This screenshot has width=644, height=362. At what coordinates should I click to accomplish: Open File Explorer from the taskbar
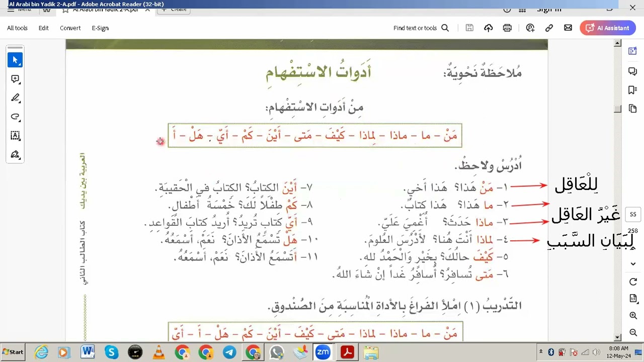pos(371,352)
